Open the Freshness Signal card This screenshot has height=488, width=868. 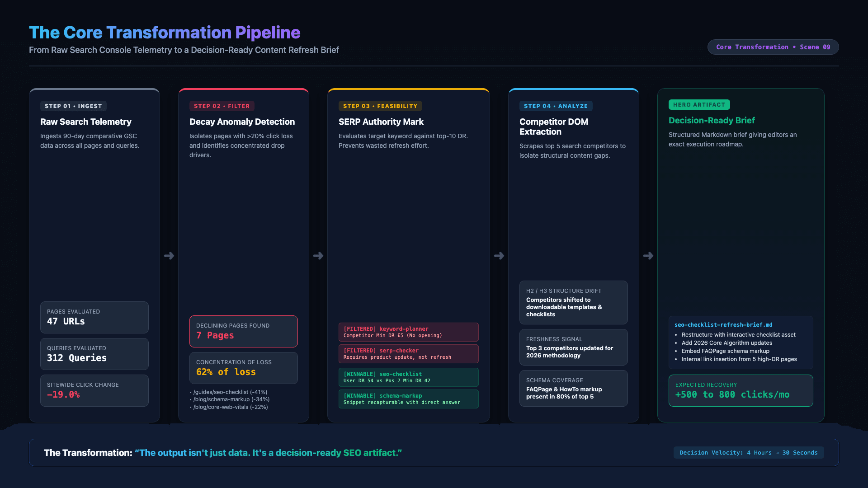coord(574,347)
